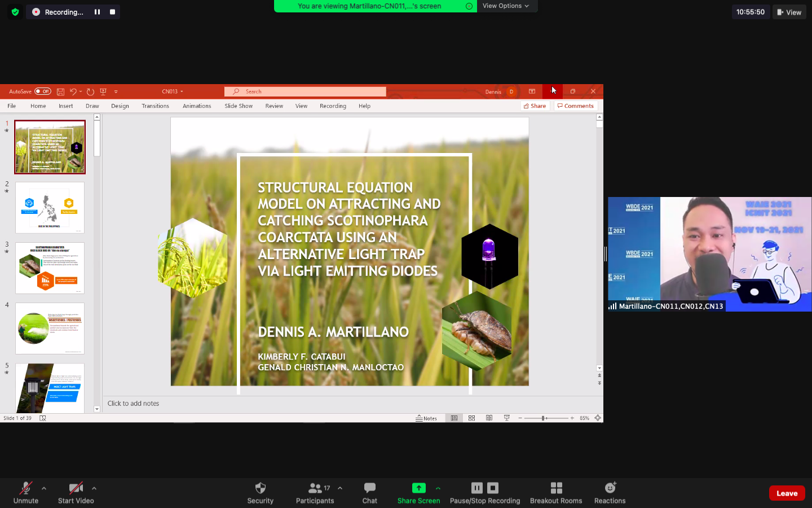Screen dimensions: 812x508
Task: Expand audio options arrow beside Unmute
Action: (x=44, y=488)
